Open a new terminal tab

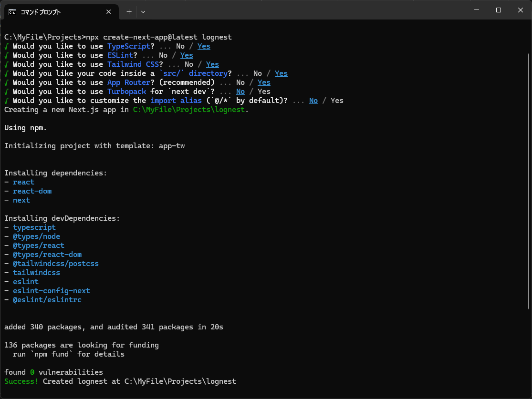[129, 12]
